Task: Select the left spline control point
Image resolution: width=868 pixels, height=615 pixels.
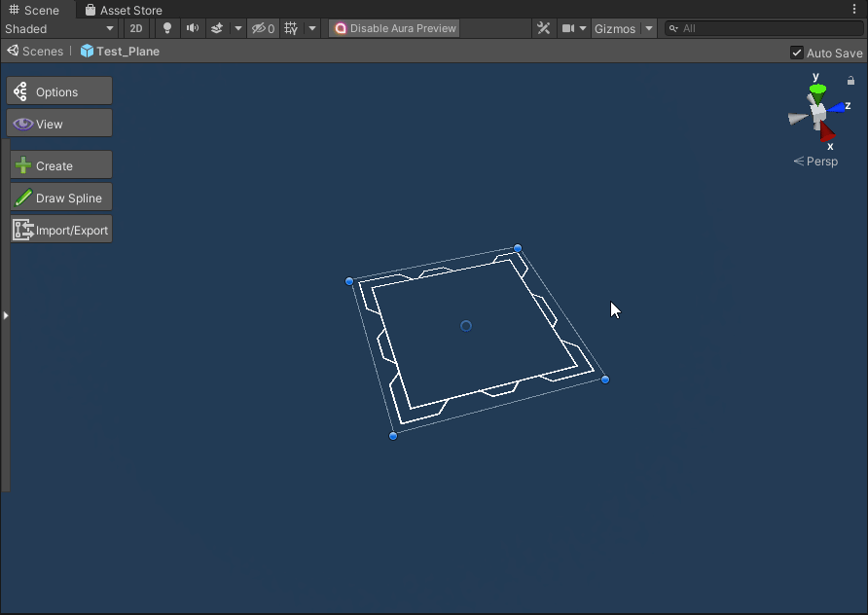Action: click(349, 281)
